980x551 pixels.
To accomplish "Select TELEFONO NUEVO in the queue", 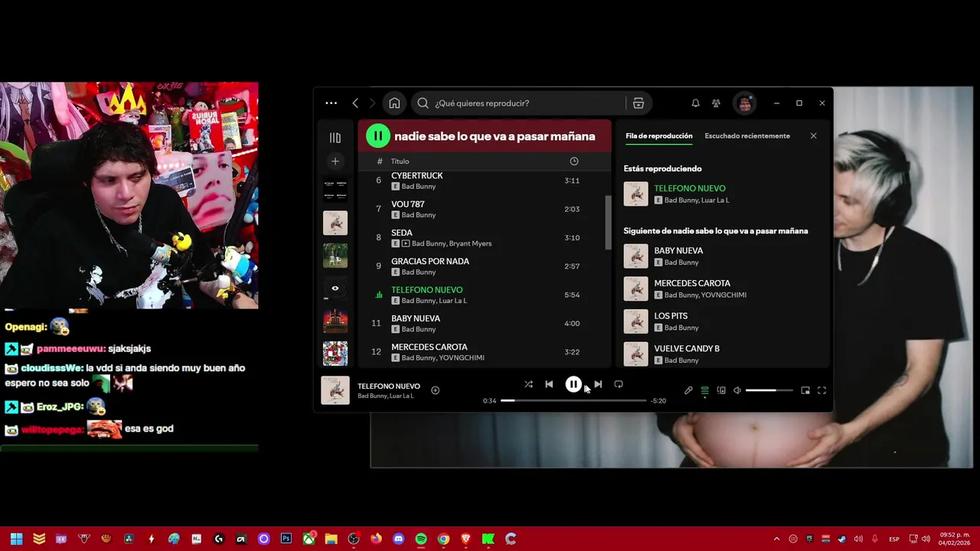I will pyautogui.click(x=724, y=194).
